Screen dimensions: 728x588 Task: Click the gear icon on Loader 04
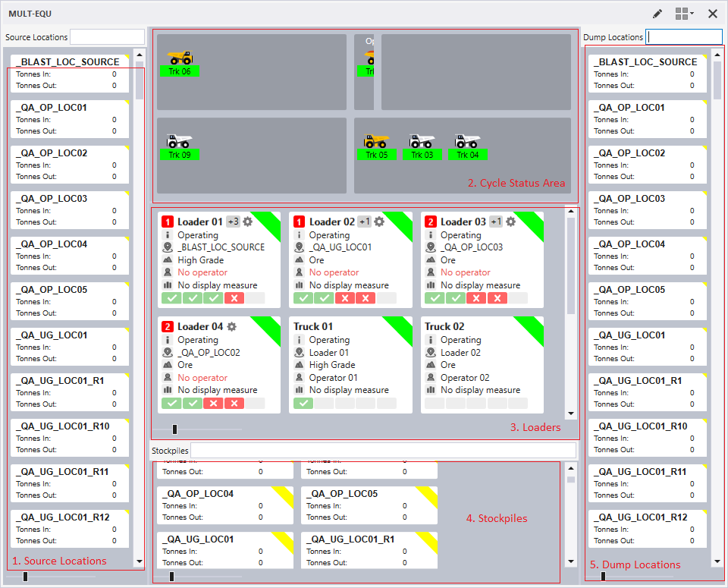click(231, 326)
